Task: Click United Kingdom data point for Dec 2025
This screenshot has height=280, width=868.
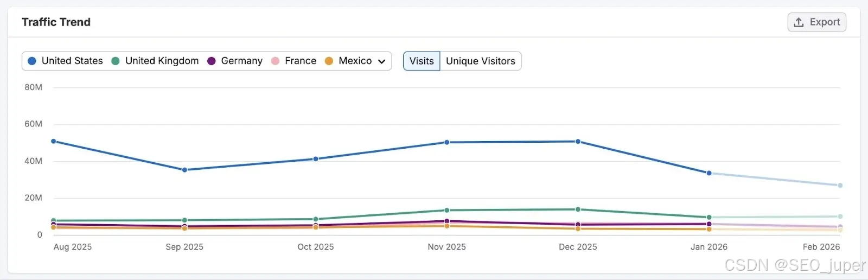Action: pyautogui.click(x=578, y=209)
